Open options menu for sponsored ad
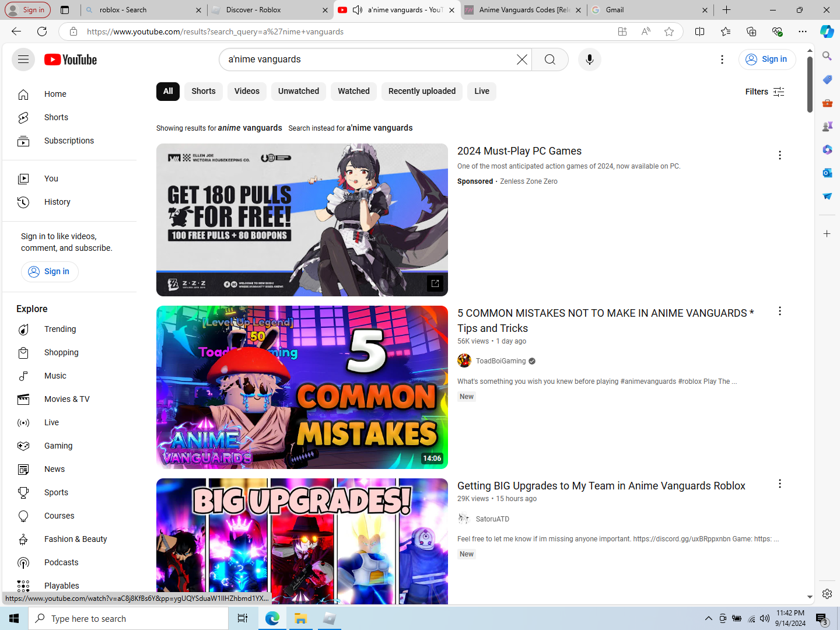Viewport: 840px width, 630px height. tap(780, 155)
